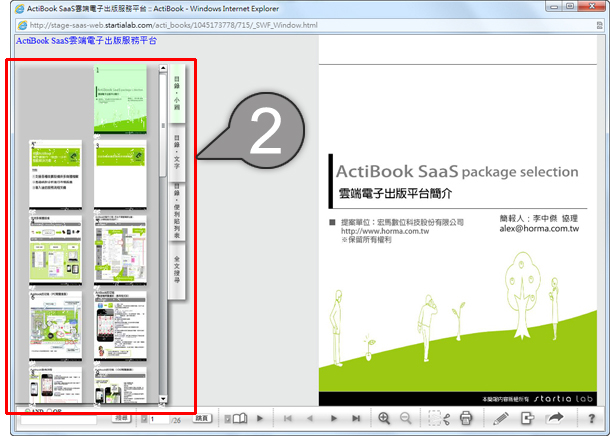The width and height of the screenshot is (610, 436).
Task: Click the 搜尋 search button
Action: (121, 418)
